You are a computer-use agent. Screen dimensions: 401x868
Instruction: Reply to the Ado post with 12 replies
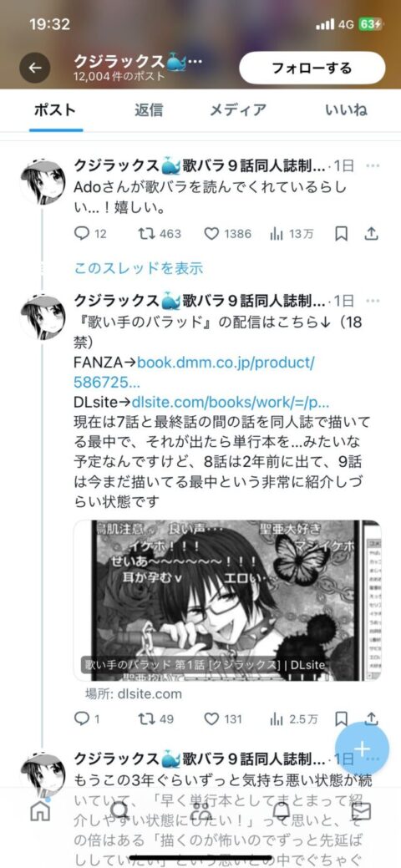[x=90, y=234]
